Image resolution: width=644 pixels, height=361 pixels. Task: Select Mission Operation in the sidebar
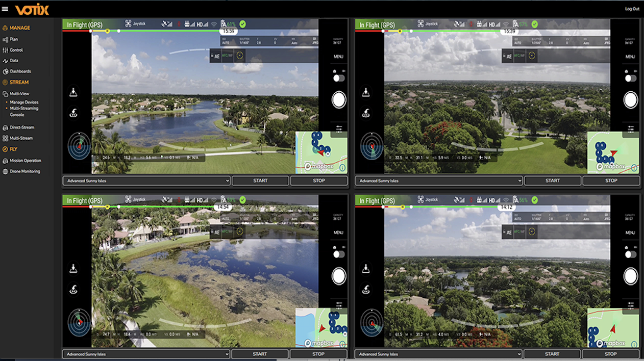click(x=26, y=161)
